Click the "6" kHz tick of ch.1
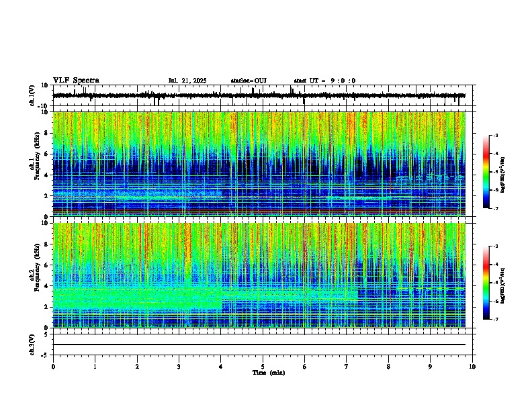The image size is (532, 411). coord(46,154)
